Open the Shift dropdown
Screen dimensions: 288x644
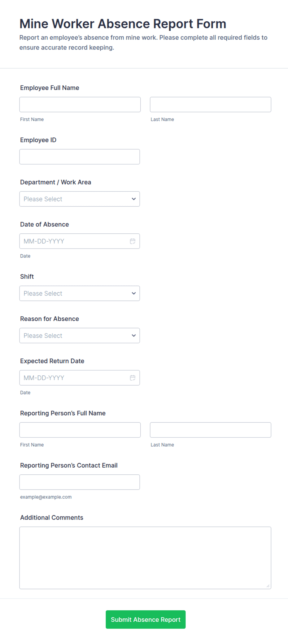[x=80, y=293]
